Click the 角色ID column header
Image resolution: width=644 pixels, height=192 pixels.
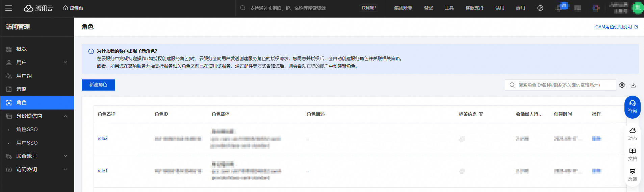[x=161, y=114]
